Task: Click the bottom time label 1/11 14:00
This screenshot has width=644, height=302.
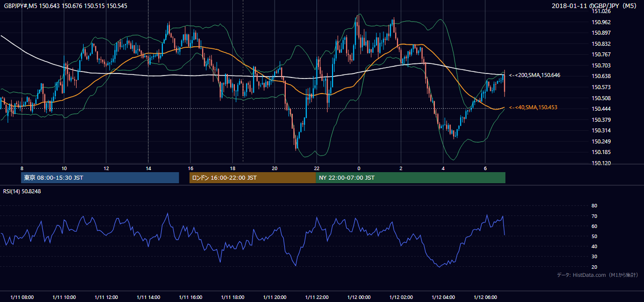Action: click(148, 297)
